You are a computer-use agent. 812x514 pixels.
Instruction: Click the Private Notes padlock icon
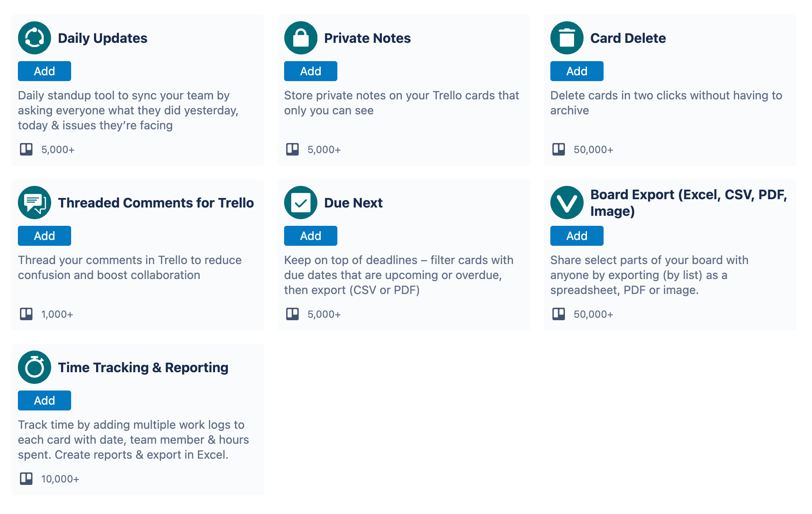coord(301,38)
